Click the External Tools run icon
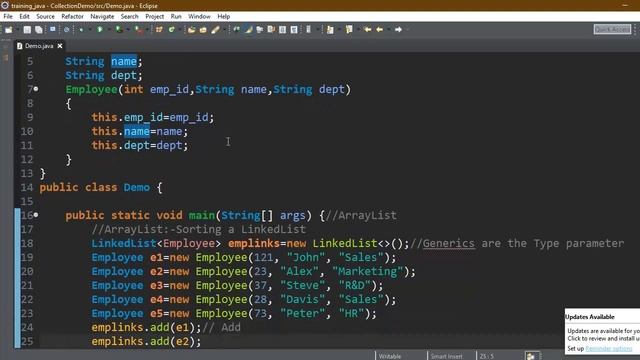This screenshot has width=640, height=360. coord(139,29)
